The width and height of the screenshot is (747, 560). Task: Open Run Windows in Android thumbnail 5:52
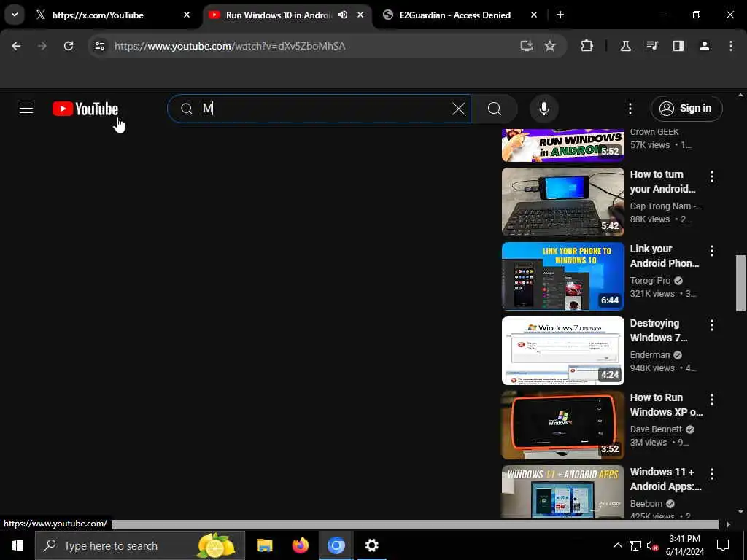(x=562, y=145)
